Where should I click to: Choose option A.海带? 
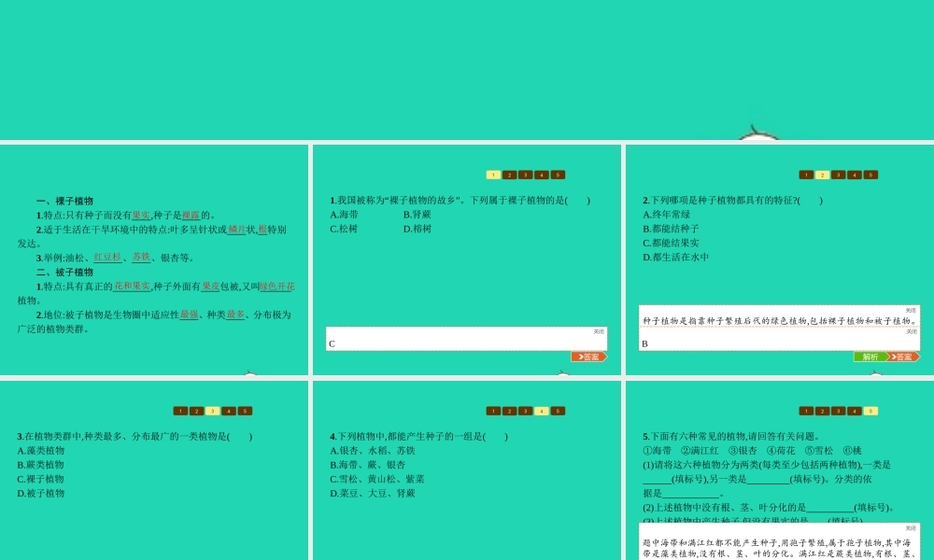point(345,215)
